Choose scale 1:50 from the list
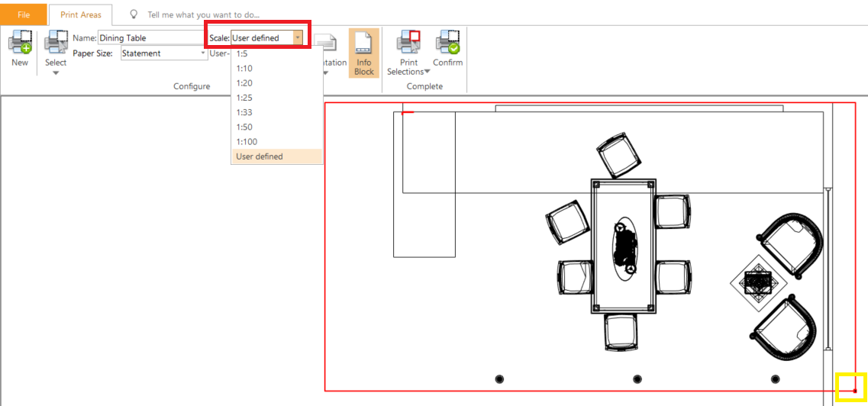The width and height of the screenshot is (868, 406). 277,127
